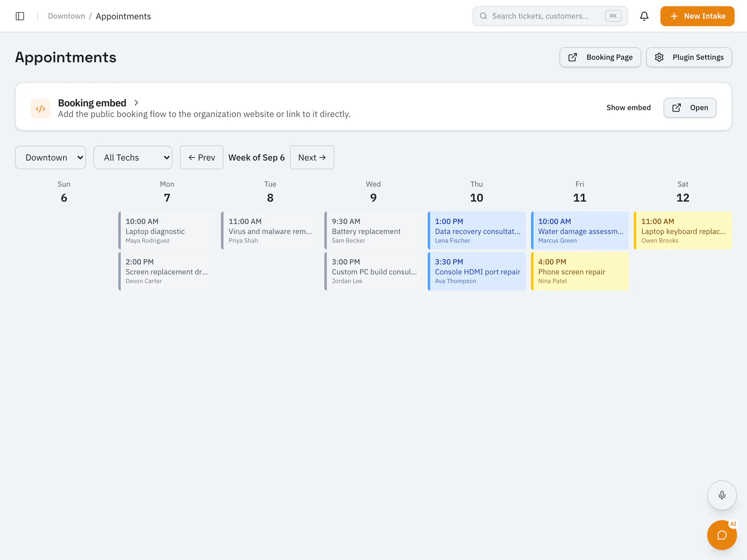Image resolution: width=747 pixels, height=560 pixels.
Task: Open the All Techs filter dropdown
Action: tap(133, 158)
